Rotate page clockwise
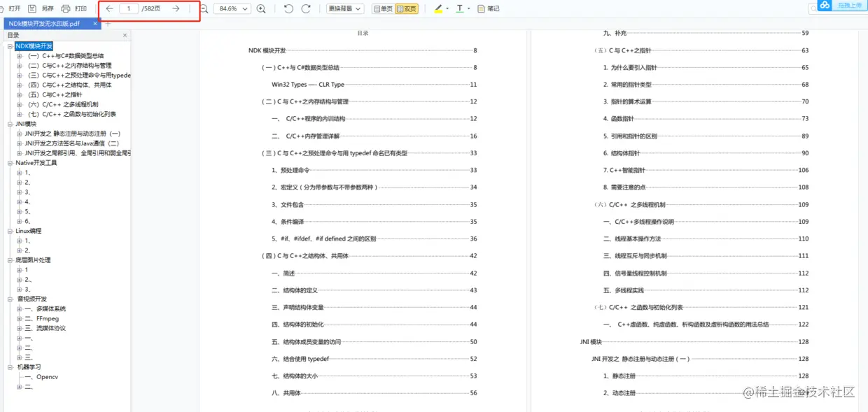 pos(306,9)
